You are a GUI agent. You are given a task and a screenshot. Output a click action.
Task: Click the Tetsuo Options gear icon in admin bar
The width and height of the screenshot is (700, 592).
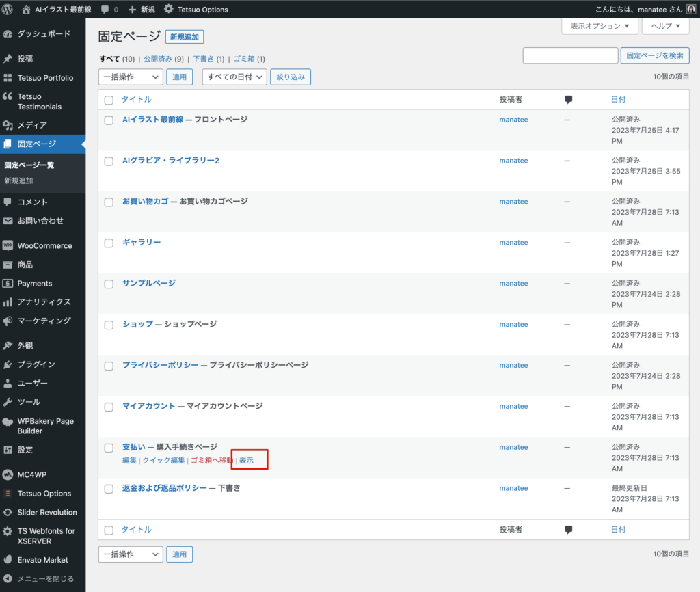169,10
